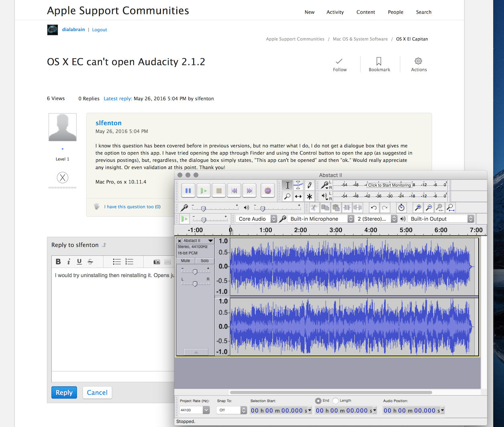
Task: Fit selection to window width
Action: tap(439, 207)
